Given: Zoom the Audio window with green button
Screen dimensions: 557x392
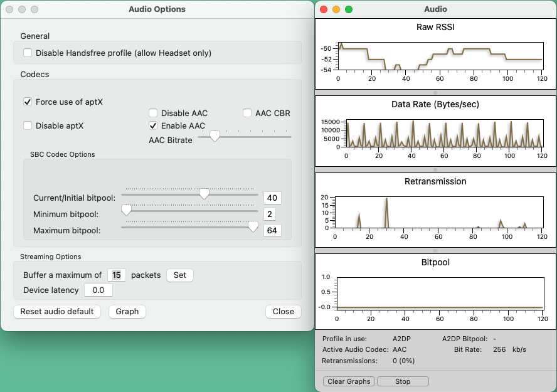Looking at the screenshot, I should click(349, 9).
